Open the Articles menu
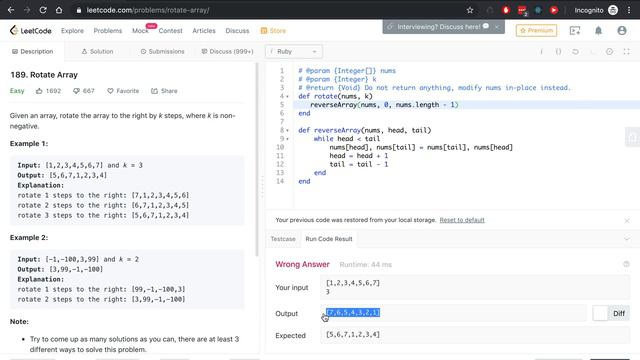Image resolution: width=640 pixels, height=360 pixels. 204,31
